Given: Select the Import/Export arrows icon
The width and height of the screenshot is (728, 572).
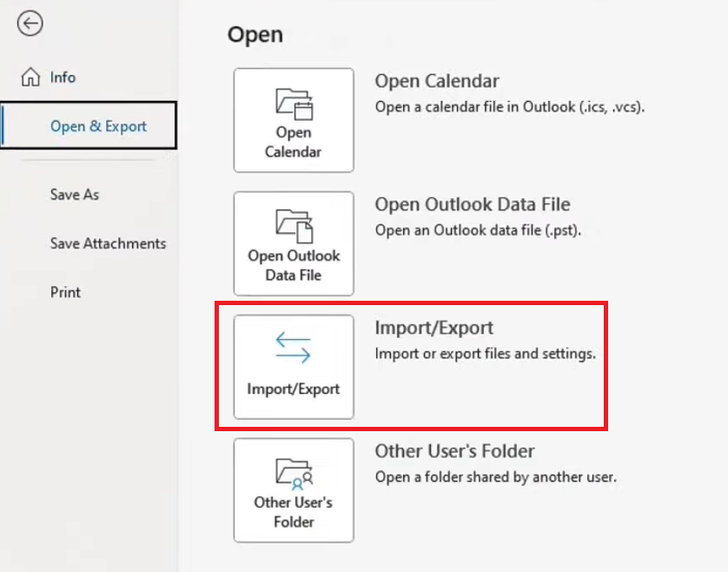Looking at the screenshot, I should [294, 348].
